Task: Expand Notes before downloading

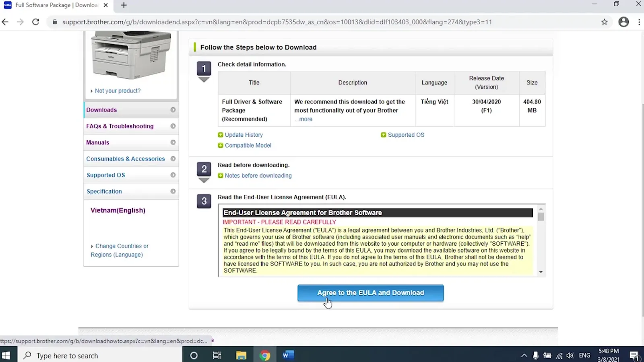Action: pos(258,176)
